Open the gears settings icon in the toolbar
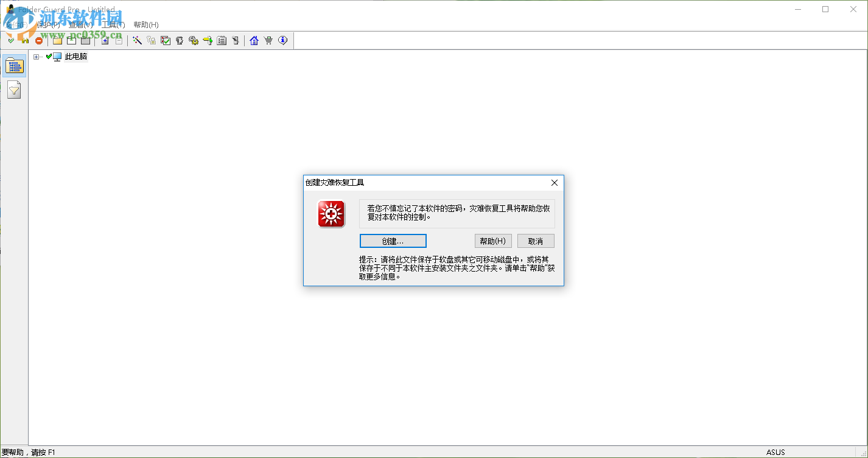 tap(192, 40)
